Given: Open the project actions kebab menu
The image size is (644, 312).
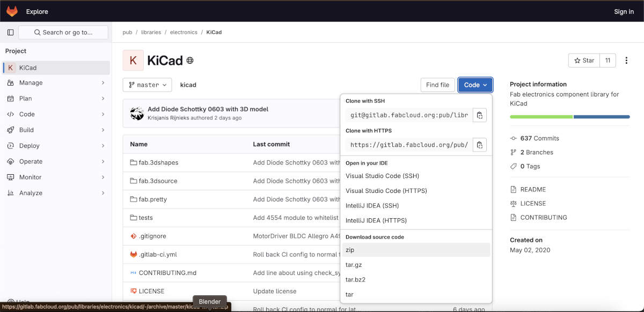Looking at the screenshot, I should (x=626, y=61).
